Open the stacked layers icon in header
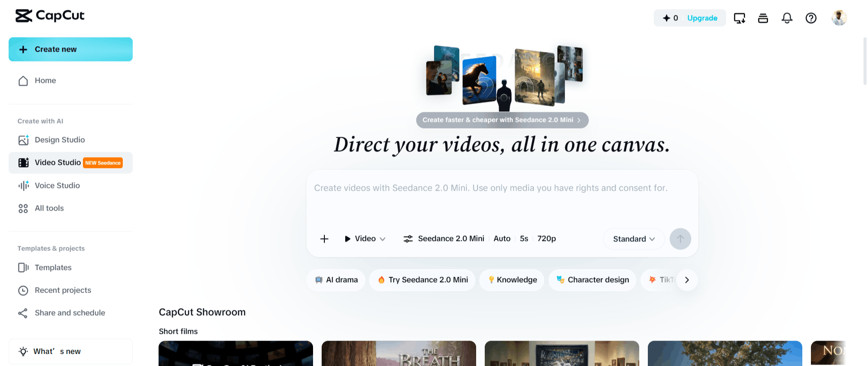Image resolution: width=868 pixels, height=366 pixels. (763, 18)
